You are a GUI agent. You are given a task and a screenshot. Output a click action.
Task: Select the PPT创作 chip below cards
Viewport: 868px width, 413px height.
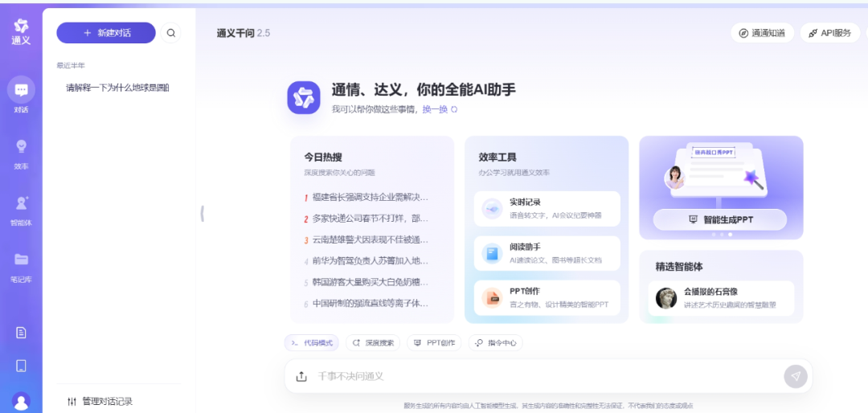[435, 342]
